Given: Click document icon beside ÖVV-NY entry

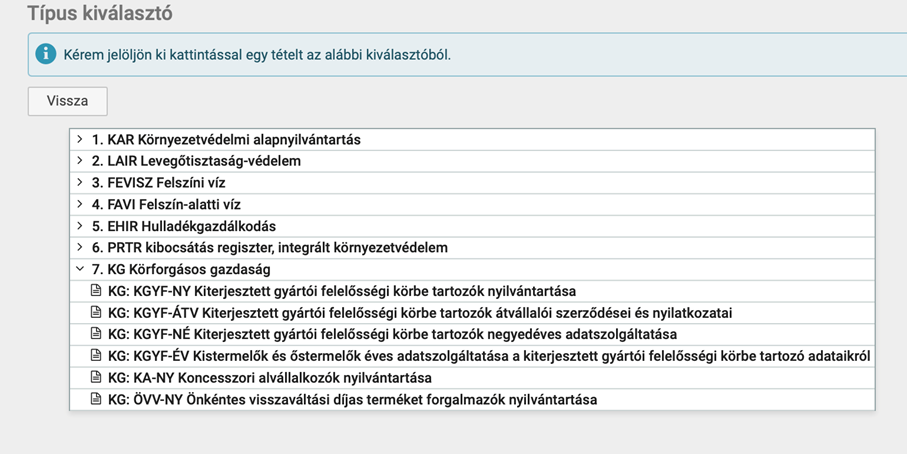Looking at the screenshot, I should (x=96, y=399).
